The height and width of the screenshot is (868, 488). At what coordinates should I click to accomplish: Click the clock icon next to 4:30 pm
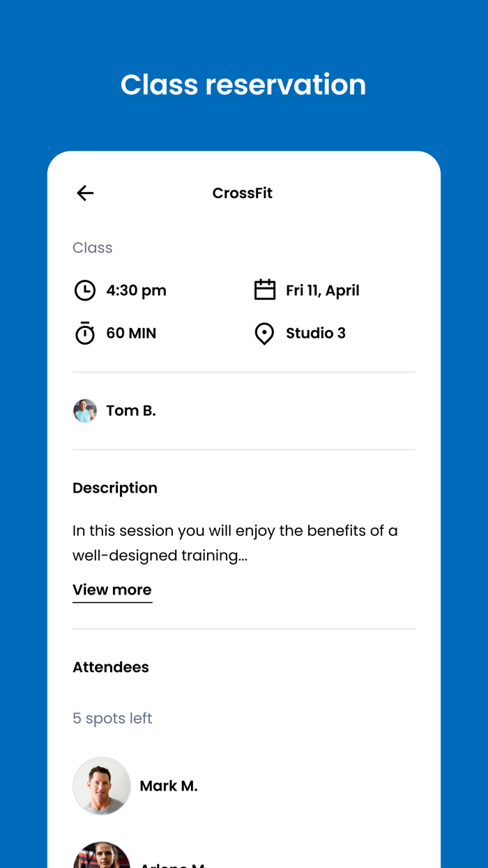pos(85,290)
